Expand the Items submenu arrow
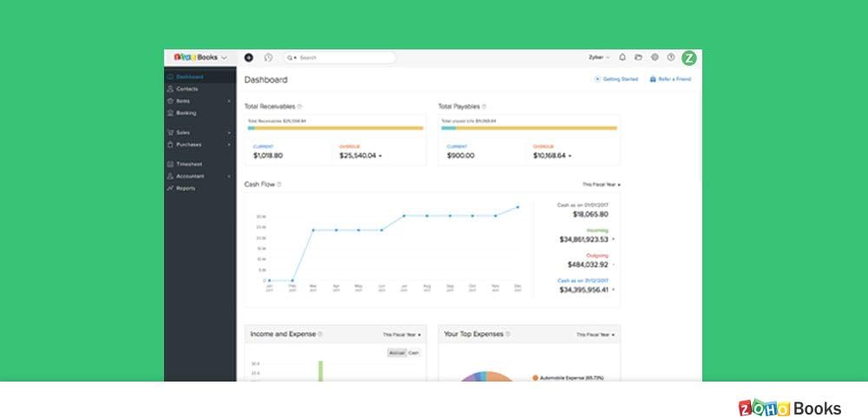The width and height of the screenshot is (868, 418). 229,101
